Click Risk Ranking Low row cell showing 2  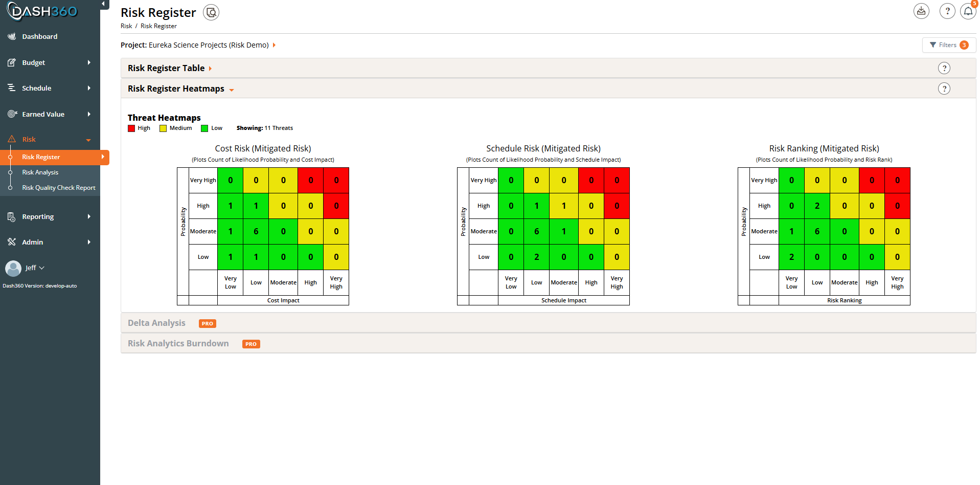[x=791, y=257]
